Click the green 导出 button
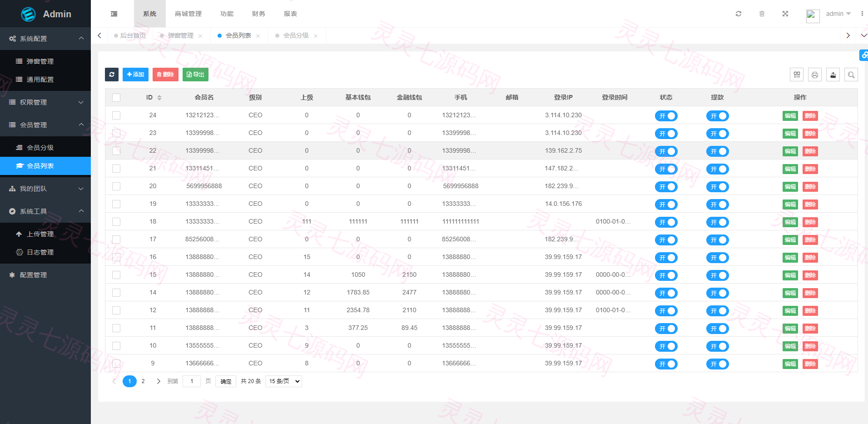Viewport: 868px width, 424px height. point(195,75)
